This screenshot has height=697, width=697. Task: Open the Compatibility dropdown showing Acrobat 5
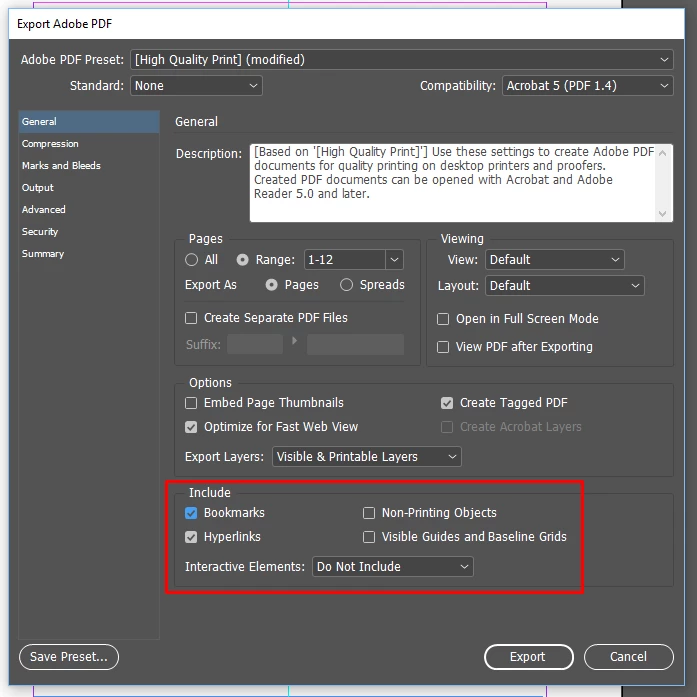(x=587, y=86)
